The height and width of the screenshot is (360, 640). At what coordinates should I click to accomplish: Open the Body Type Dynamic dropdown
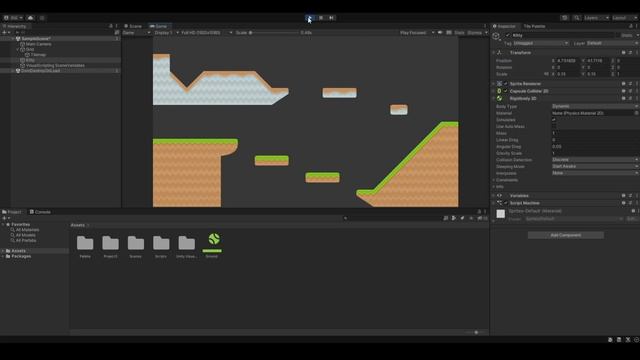click(595, 106)
